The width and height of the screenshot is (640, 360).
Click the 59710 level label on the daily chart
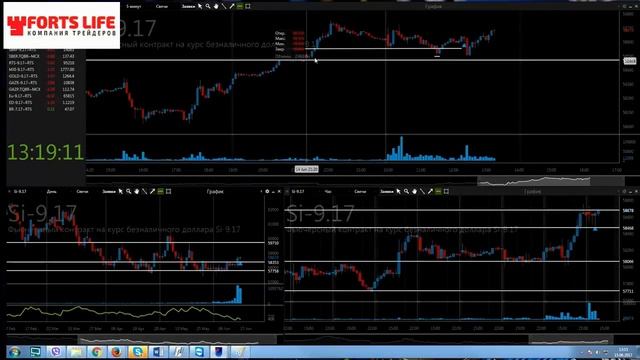tap(273, 243)
